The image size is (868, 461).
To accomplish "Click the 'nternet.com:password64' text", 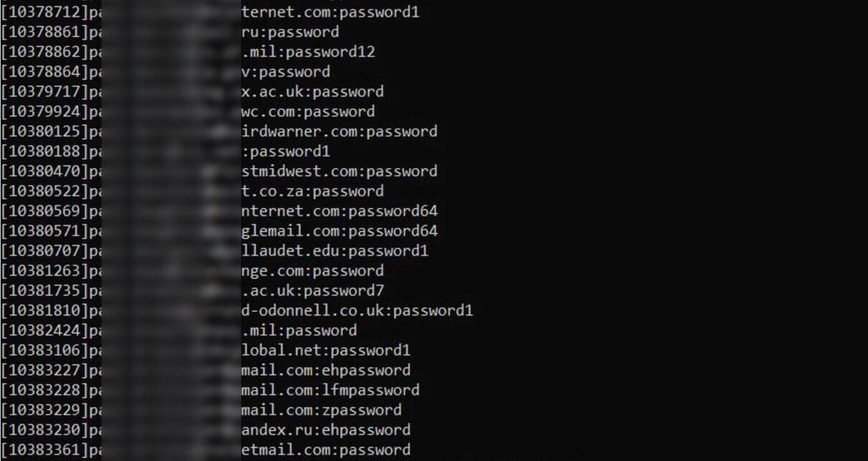I will [339, 212].
